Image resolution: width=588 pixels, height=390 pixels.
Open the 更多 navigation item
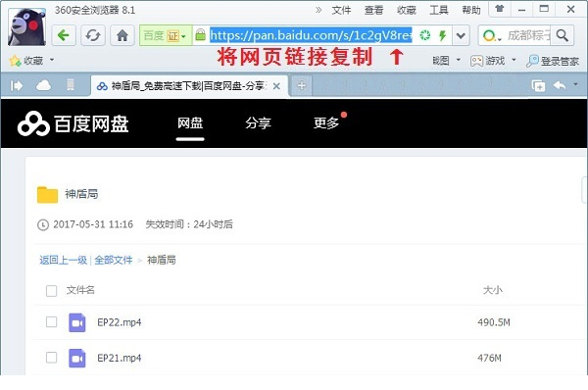326,123
